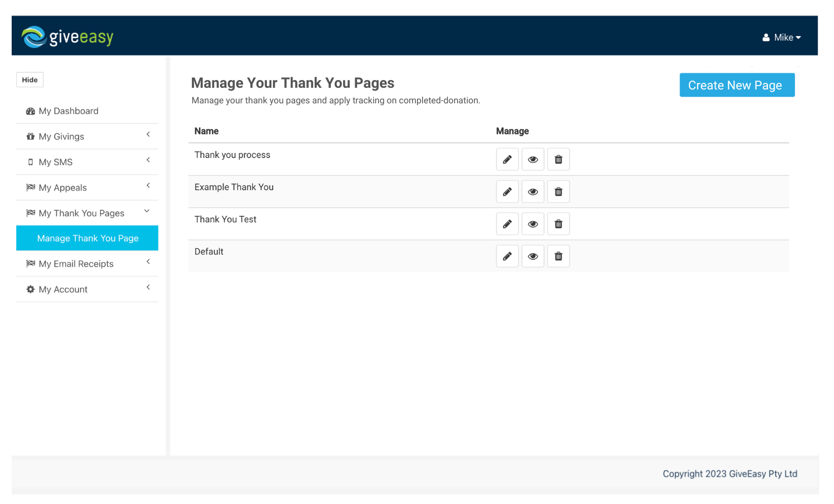Click the Copyright 2023 GiveEasy footer text

point(730,474)
